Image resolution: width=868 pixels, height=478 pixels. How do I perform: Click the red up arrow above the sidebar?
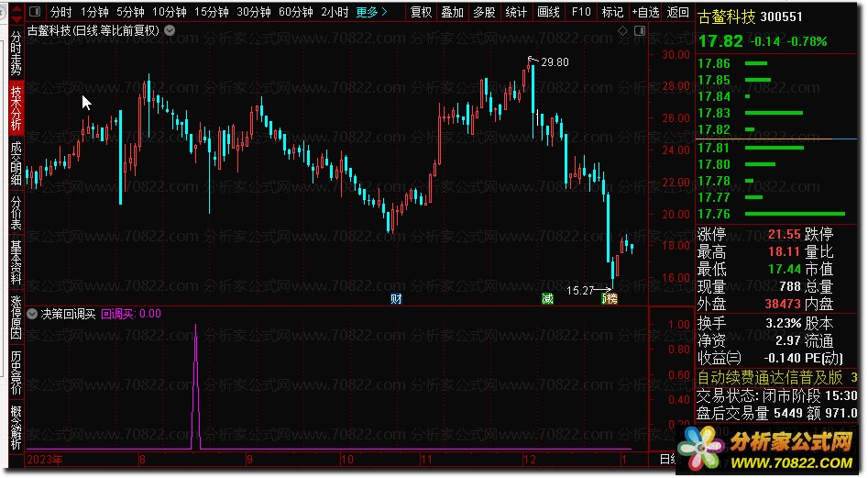tap(17, 8)
